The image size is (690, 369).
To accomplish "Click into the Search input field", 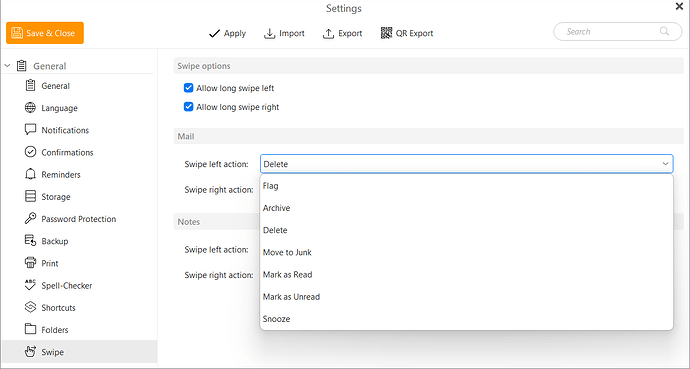I will [x=617, y=32].
